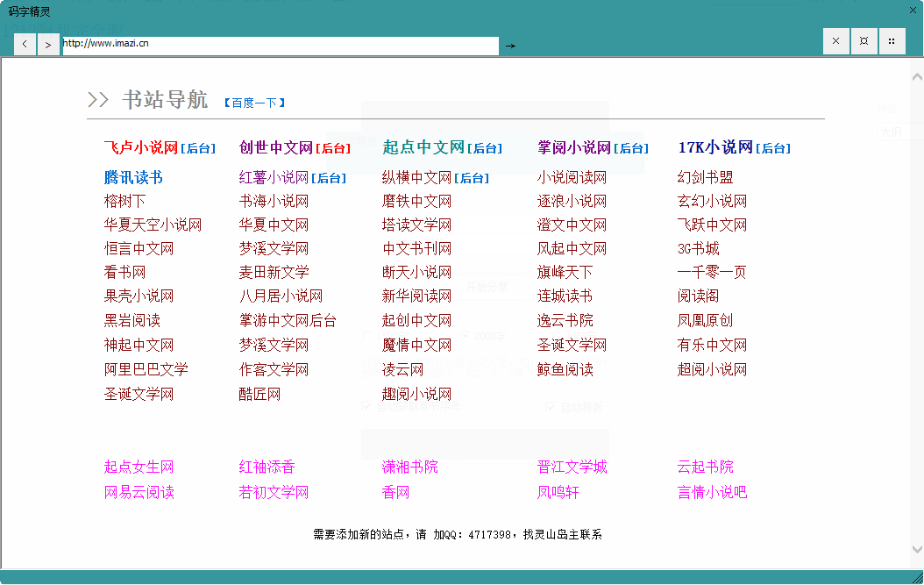Open 网易云阅读 link
This screenshot has width=924, height=585.
pos(139,493)
